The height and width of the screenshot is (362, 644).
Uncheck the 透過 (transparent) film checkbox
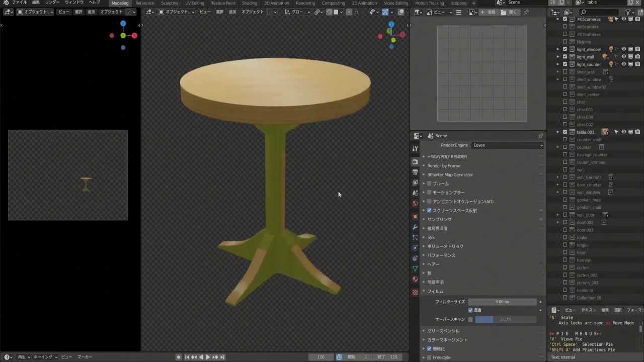tap(470, 310)
